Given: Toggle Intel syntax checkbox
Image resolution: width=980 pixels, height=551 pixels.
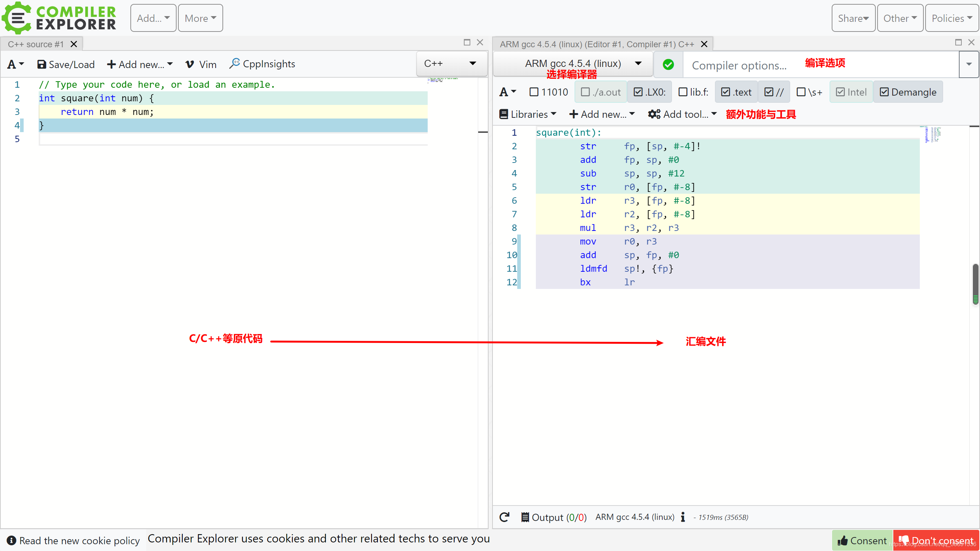Looking at the screenshot, I should click(851, 92).
